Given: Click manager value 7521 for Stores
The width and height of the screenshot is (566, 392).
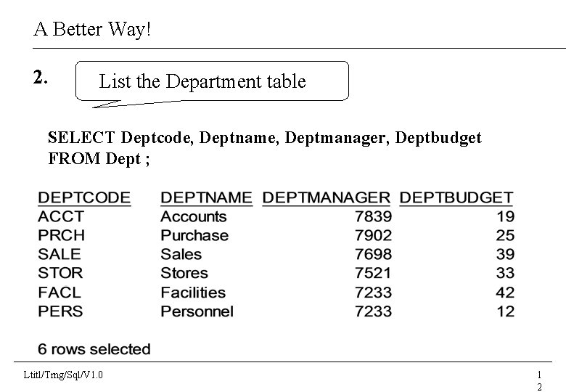Looking at the screenshot, I should coord(374,273).
